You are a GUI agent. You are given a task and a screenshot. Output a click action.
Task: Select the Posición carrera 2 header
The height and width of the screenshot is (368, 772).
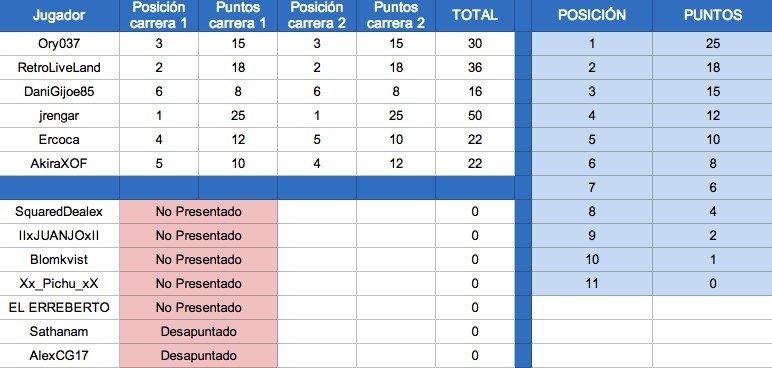(x=317, y=15)
